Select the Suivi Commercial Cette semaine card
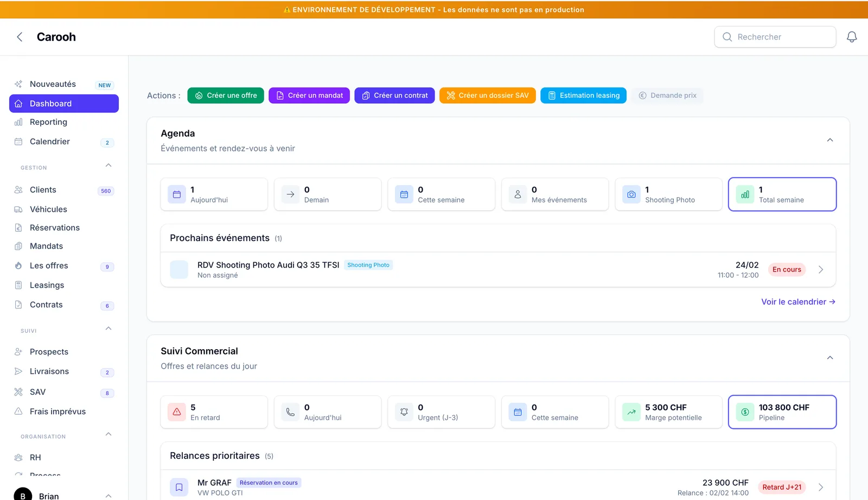 coord(555,412)
